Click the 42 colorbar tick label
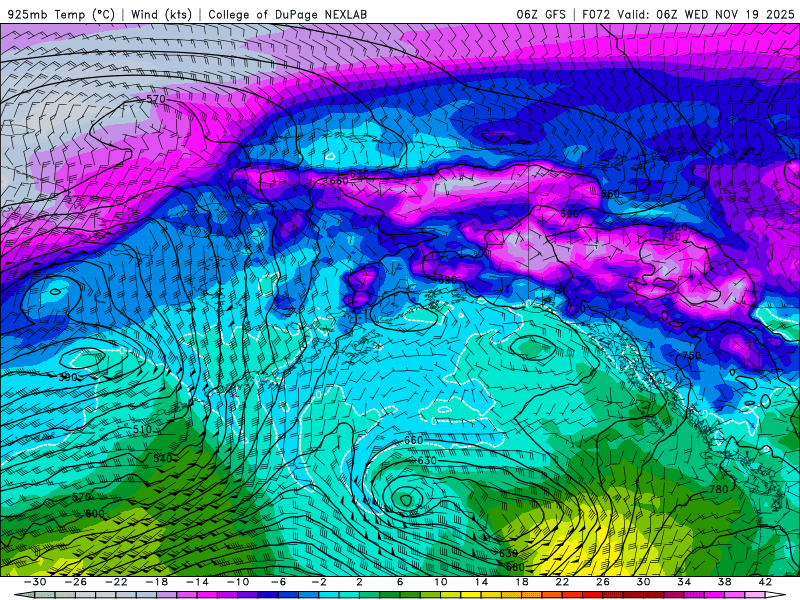 coord(765,582)
